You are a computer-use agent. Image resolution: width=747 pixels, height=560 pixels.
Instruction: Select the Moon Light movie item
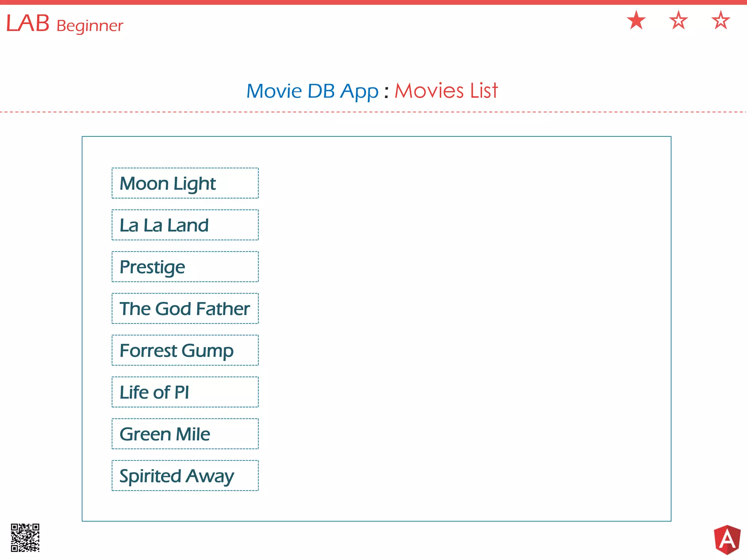click(x=185, y=183)
